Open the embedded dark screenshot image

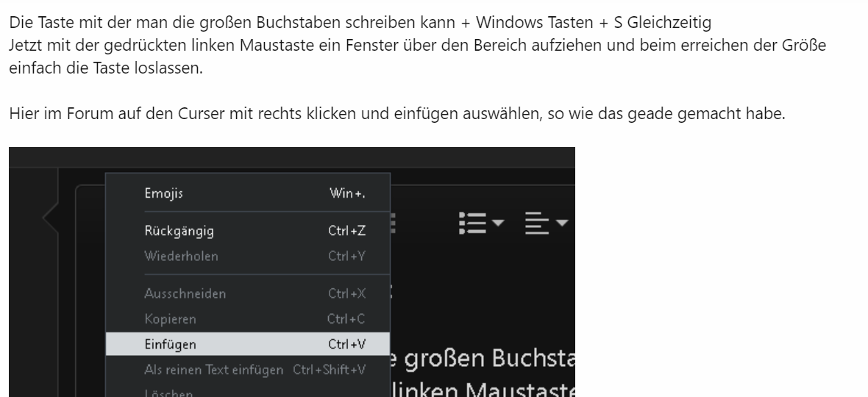pos(292,272)
